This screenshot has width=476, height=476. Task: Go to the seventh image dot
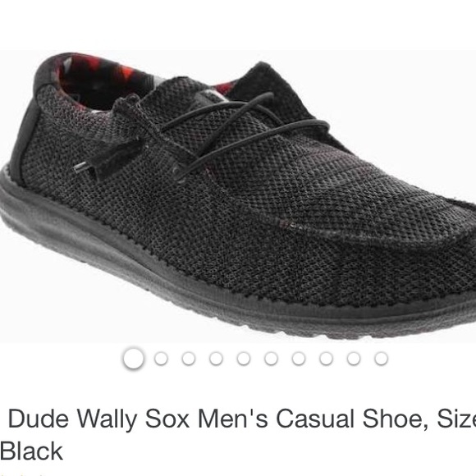point(299,359)
